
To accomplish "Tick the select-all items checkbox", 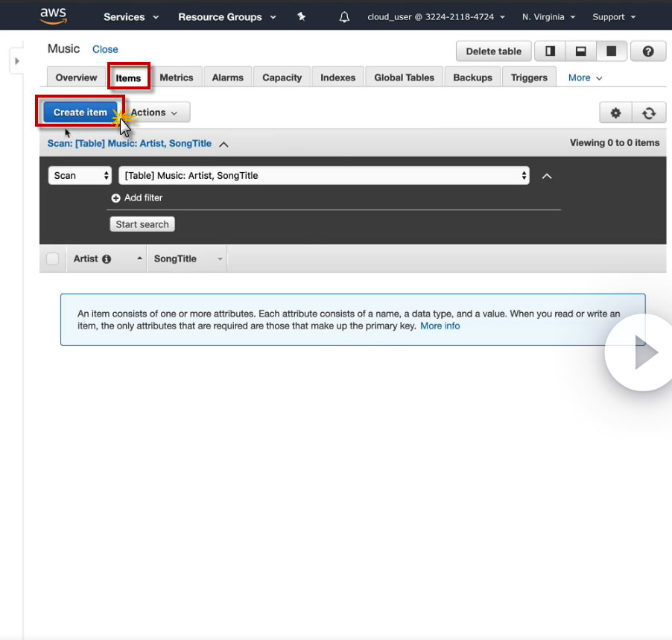I will coord(53,259).
